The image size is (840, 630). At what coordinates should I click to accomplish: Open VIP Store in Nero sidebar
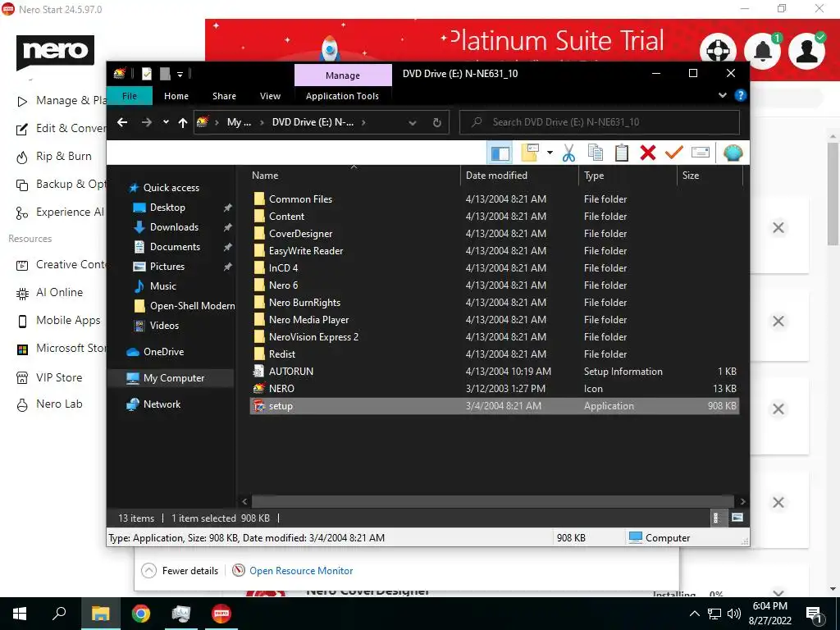(58, 377)
